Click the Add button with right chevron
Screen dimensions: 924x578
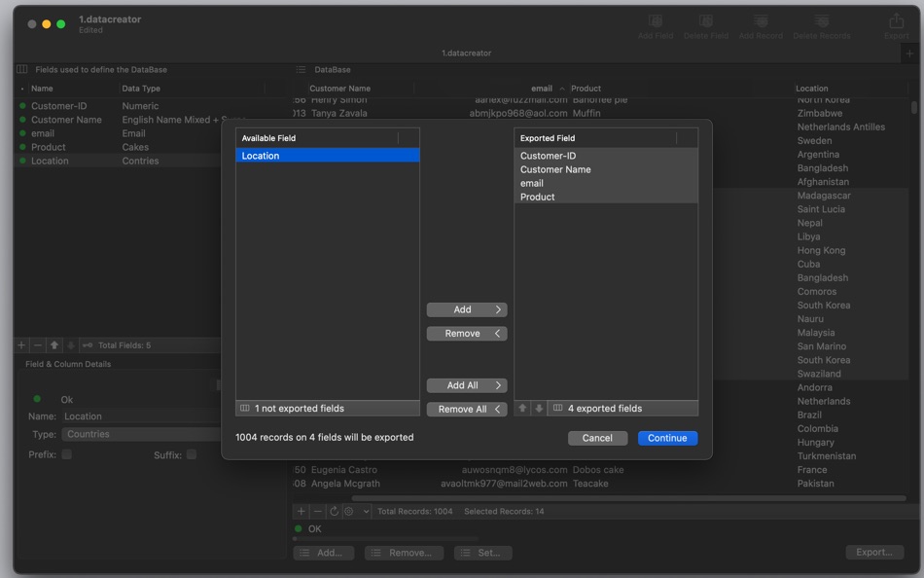(x=467, y=309)
